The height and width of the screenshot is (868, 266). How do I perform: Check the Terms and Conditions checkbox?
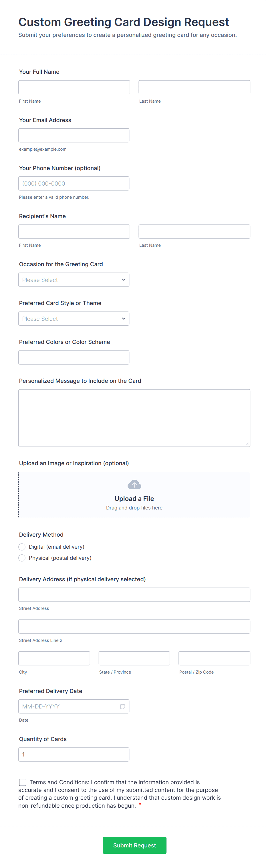pyautogui.click(x=23, y=782)
